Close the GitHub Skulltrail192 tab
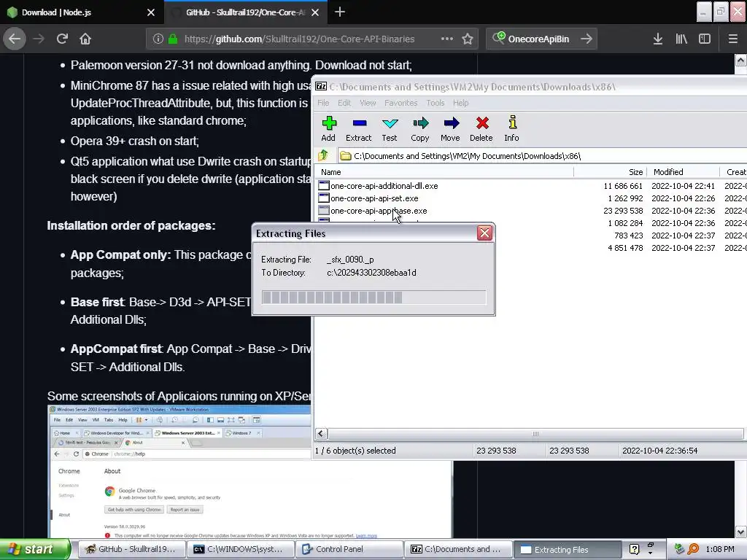This screenshot has height=560, width=747. coord(315,12)
